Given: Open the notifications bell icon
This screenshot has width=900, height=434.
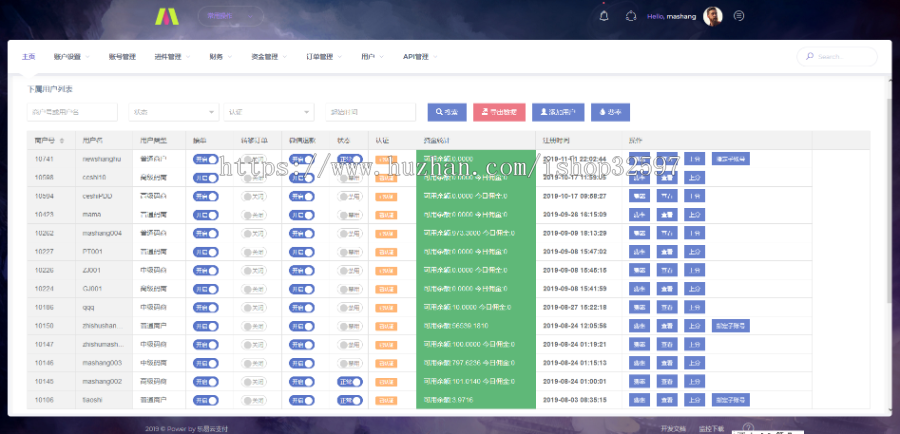Looking at the screenshot, I should 603,16.
